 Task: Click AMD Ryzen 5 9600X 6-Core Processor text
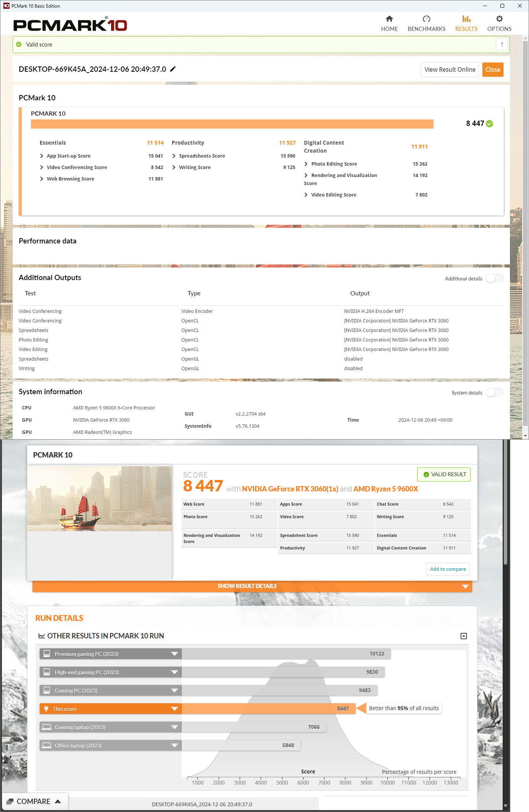click(114, 408)
